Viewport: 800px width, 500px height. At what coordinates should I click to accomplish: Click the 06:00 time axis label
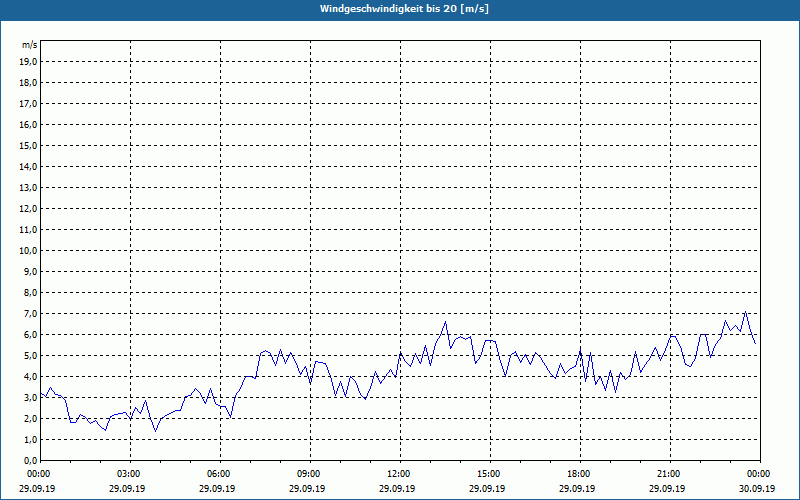220,474
